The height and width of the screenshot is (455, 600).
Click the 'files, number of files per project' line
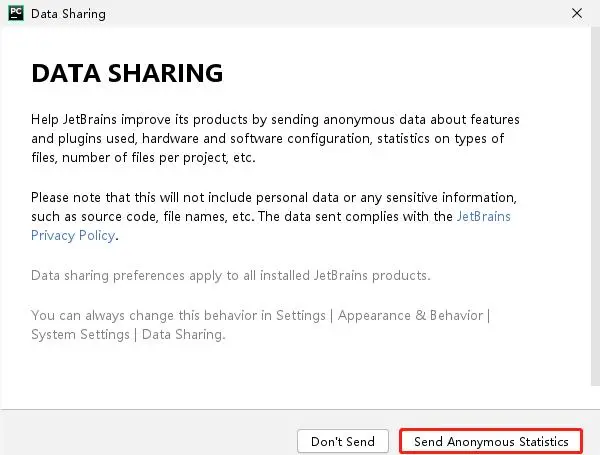pos(143,158)
